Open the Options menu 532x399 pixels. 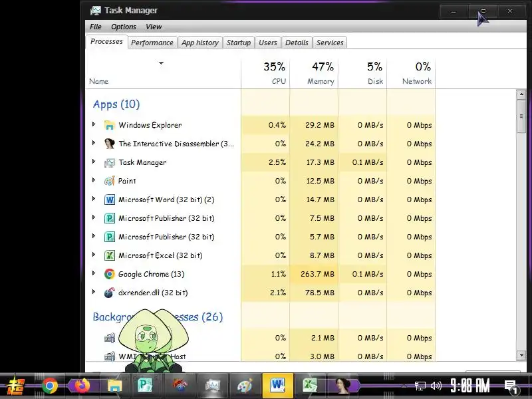click(124, 27)
